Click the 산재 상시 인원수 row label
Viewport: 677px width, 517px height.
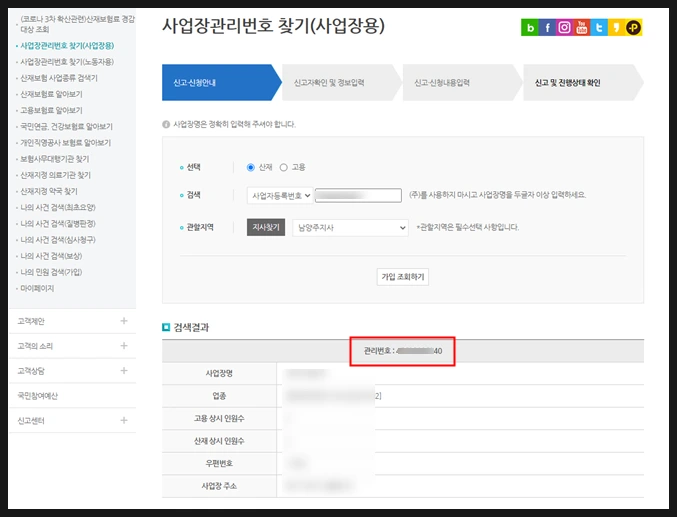(x=219, y=441)
